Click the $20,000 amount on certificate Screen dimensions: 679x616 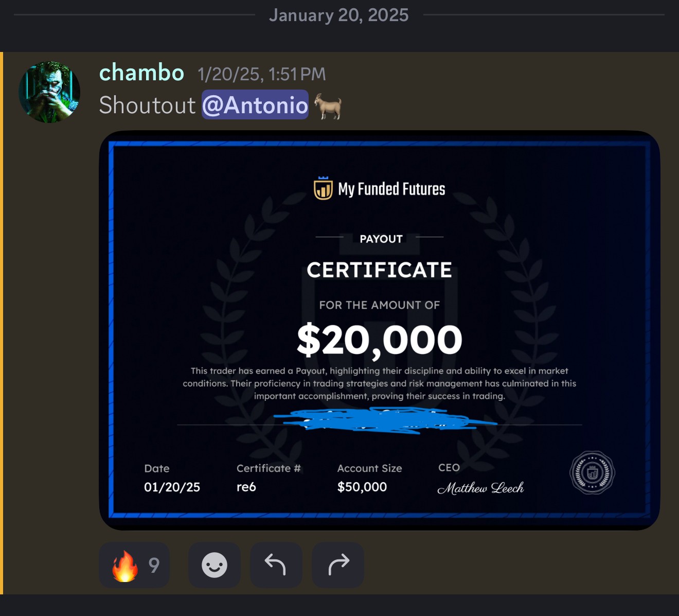point(380,340)
